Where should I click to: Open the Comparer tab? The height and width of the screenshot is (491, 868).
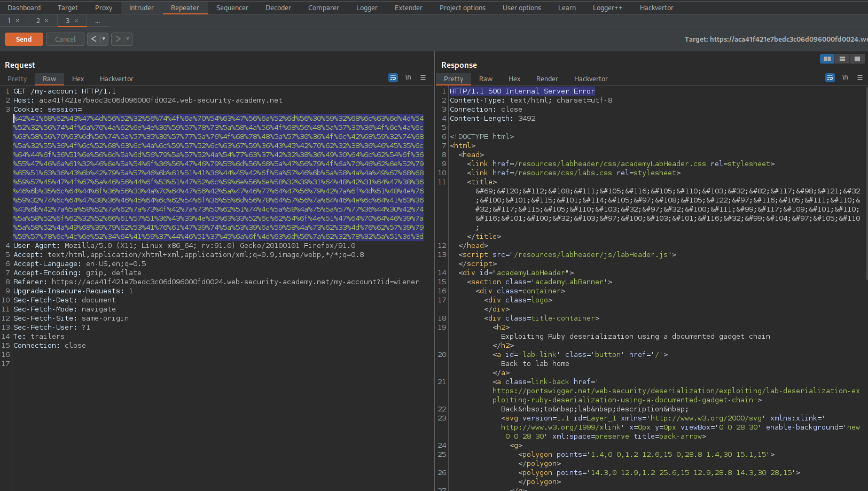pyautogui.click(x=324, y=7)
